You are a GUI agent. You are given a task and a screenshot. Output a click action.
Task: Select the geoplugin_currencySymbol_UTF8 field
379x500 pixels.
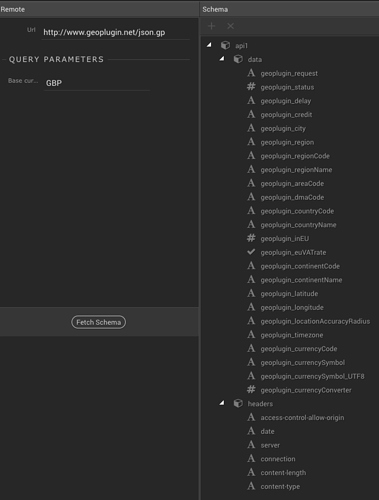[312, 376]
